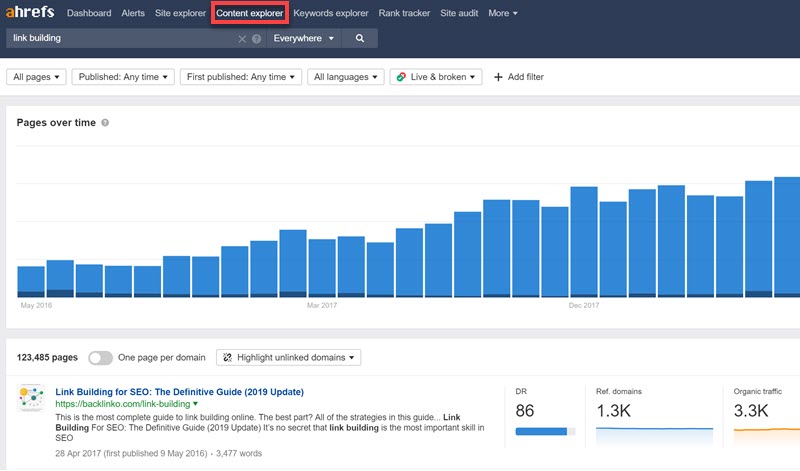
Task: Click the 123,485 pages count
Action: pyautogui.click(x=47, y=358)
